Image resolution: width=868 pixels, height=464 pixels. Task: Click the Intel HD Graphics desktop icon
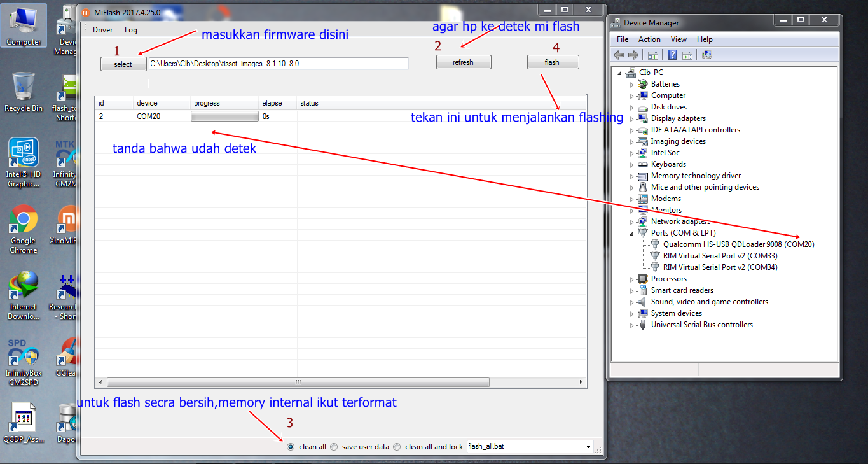coord(24,163)
